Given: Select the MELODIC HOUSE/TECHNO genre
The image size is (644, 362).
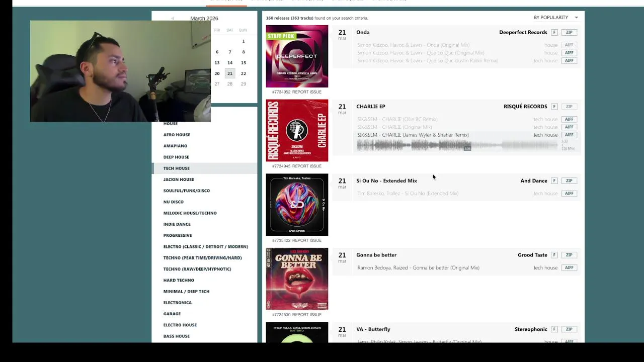Looking at the screenshot, I should click(190, 213).
